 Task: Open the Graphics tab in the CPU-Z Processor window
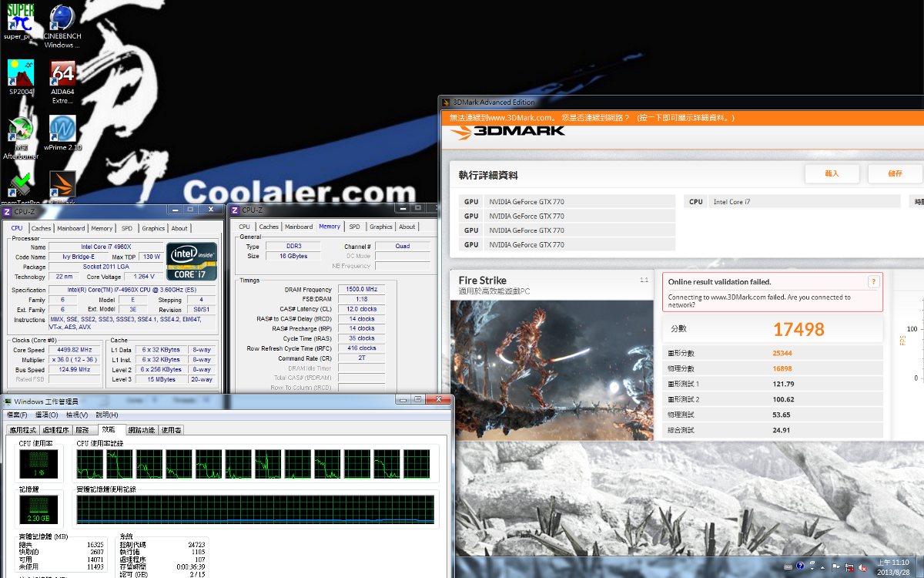pyautogui.click(x=153, y=228)
